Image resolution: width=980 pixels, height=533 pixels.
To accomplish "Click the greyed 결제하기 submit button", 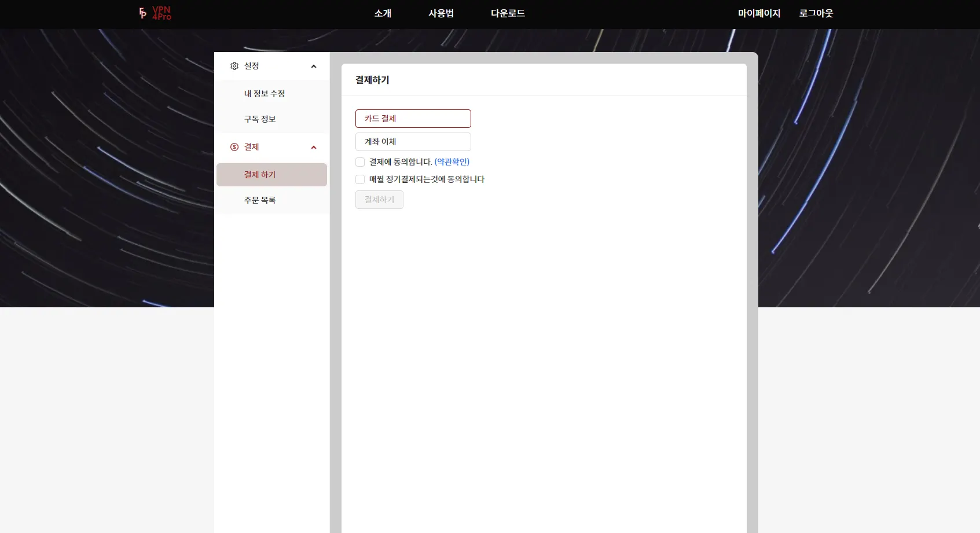I will point(379,200).
